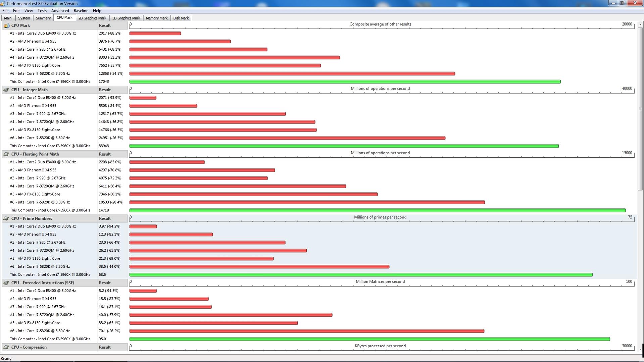Open the View menu
Image resolution: width=644 pixels, height=362 pixels.
pyautogui.click(x=29, y=11)
